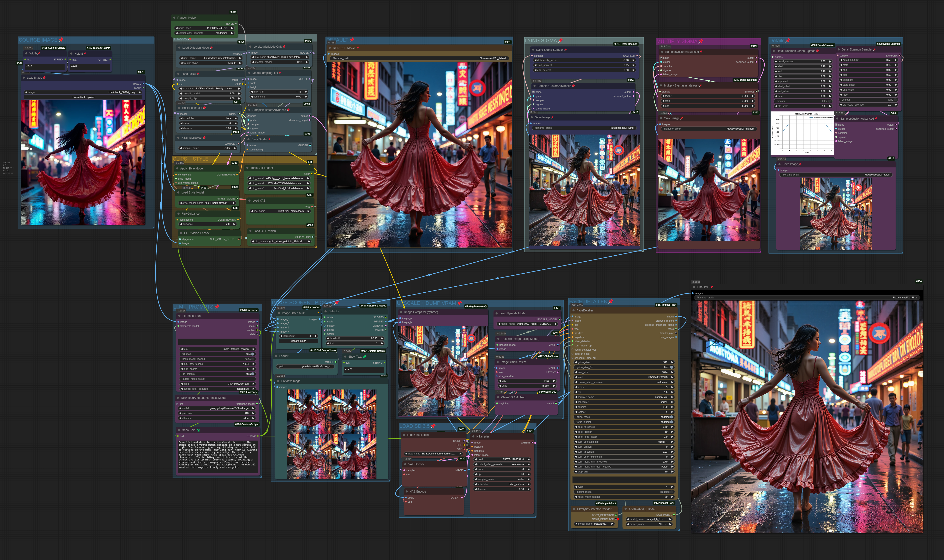Viewport: 944px width, 560px height.
Task: Click the green snake icon beside LLM Show Text
Action: [198, 430]
